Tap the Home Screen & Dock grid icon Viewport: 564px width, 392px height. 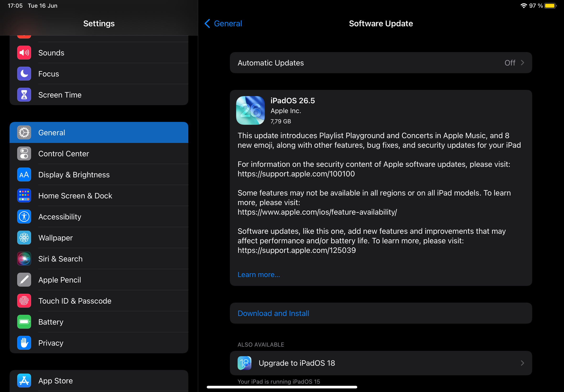[24, 196]
